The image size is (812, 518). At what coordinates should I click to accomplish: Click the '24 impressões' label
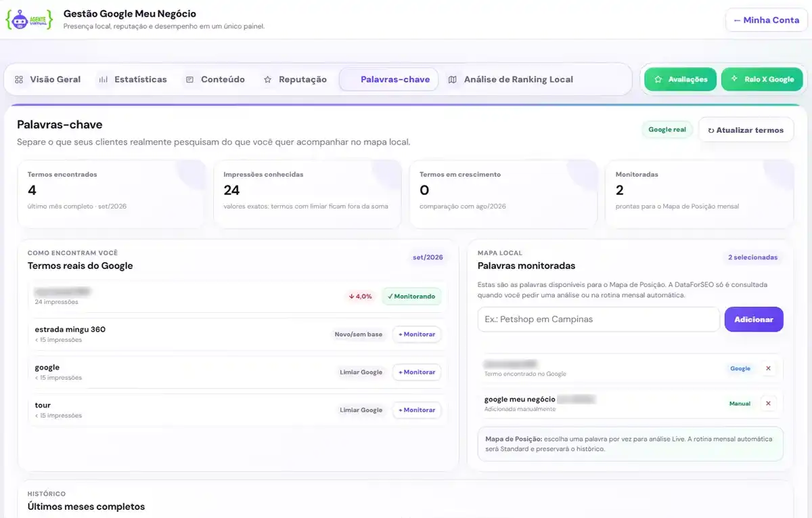(56, 302)
